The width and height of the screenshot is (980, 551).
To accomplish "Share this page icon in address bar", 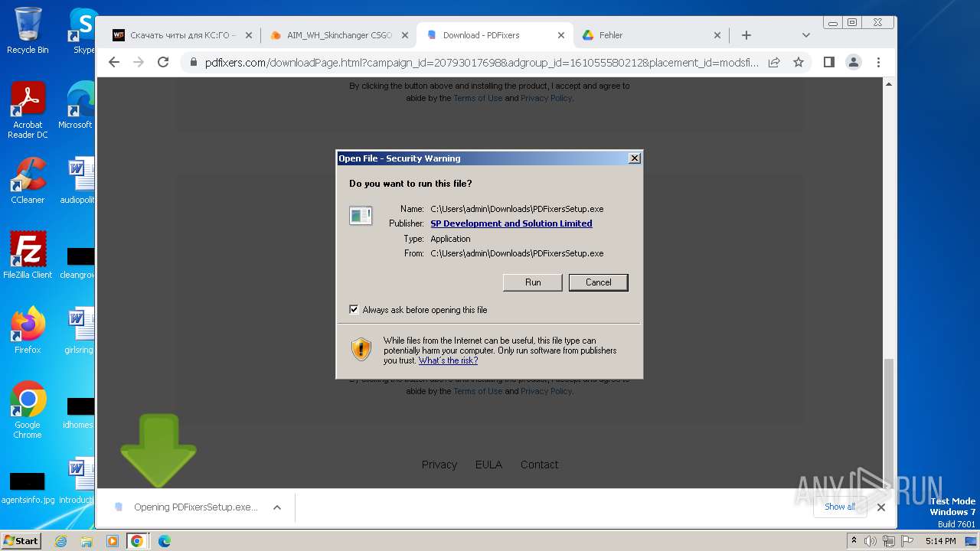I will (x=774, y=63).
